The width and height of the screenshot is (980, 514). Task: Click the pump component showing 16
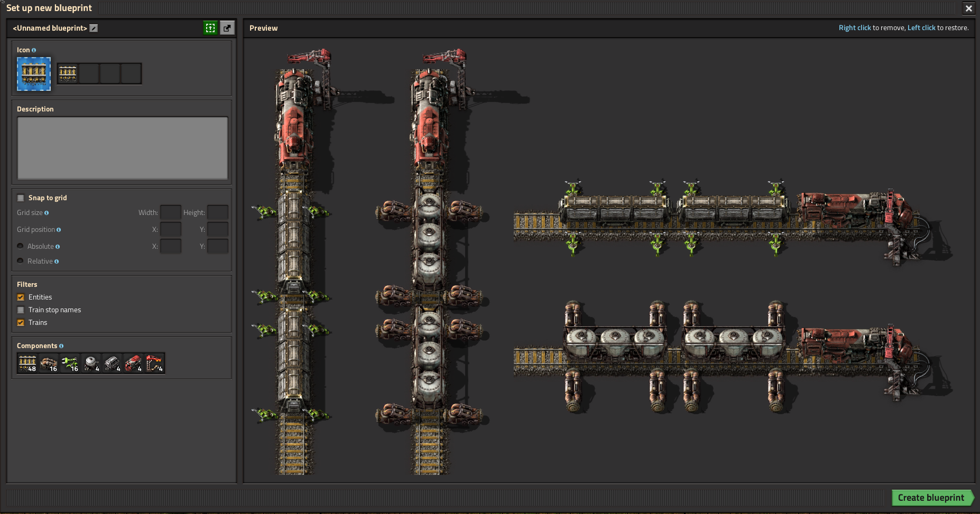pos(49,363)
